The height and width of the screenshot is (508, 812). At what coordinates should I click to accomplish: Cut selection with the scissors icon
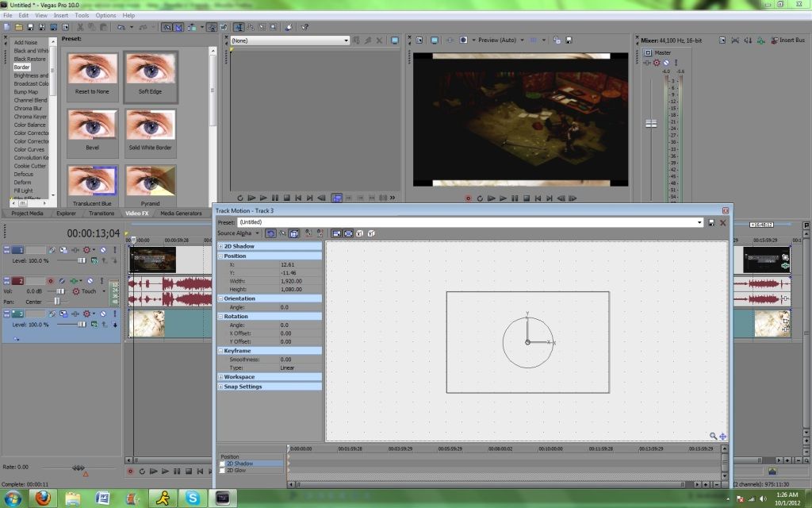click(80, 27)
